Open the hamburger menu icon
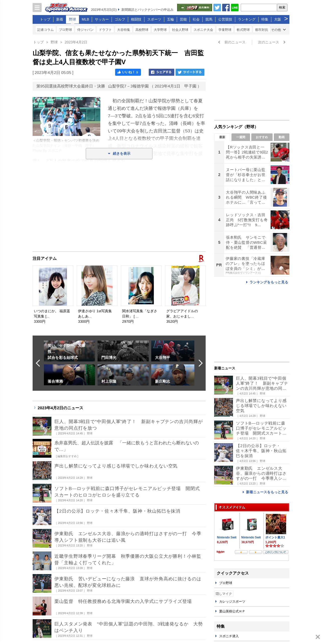Screen dimensions: 322x644 point(37,8)
